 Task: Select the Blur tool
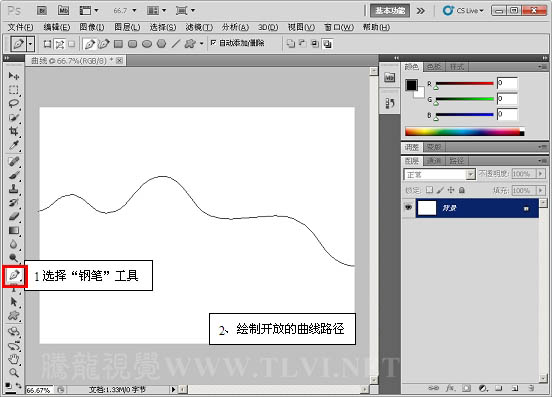14,244
